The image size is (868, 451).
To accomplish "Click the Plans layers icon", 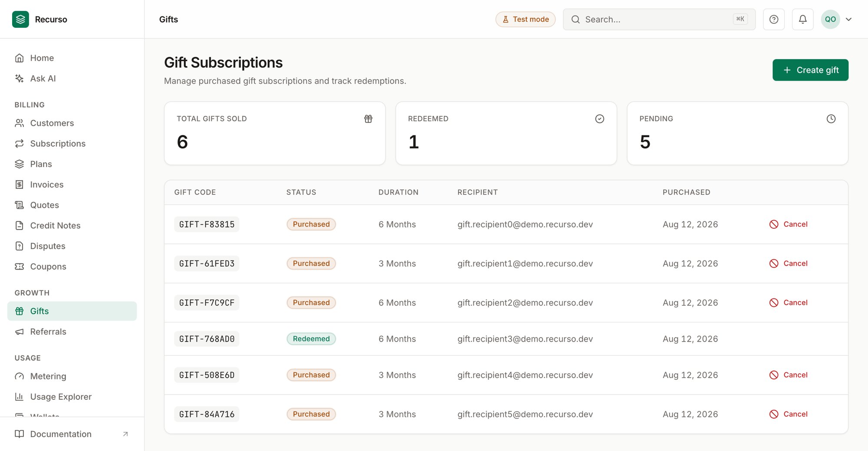I will tap(19, 164).
